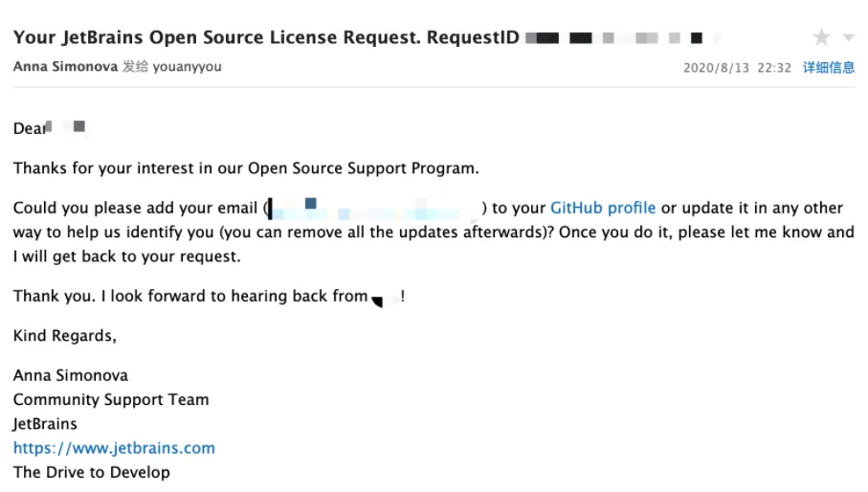
Task: Open the GitHub profile link
Action: coord(603,208)
